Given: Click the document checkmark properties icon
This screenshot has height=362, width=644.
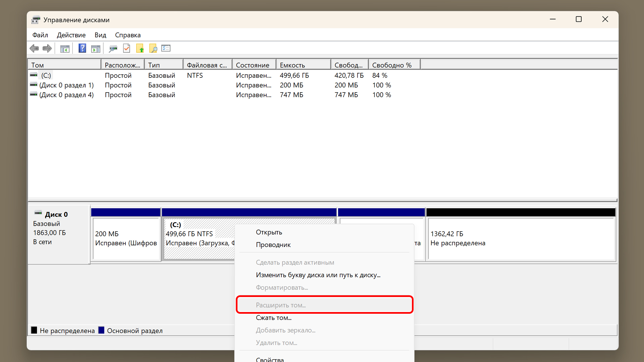Looking at the screenshot, I should (126, 48).
